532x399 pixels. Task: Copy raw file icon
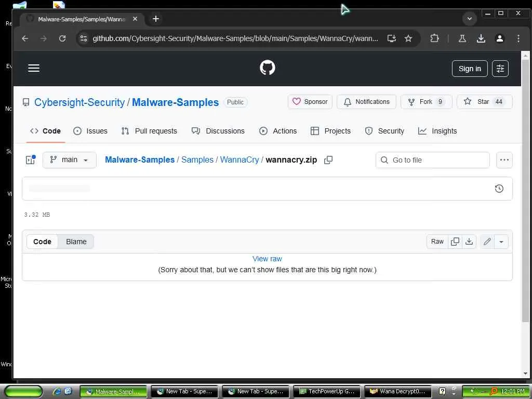click(x=455, y=242)
